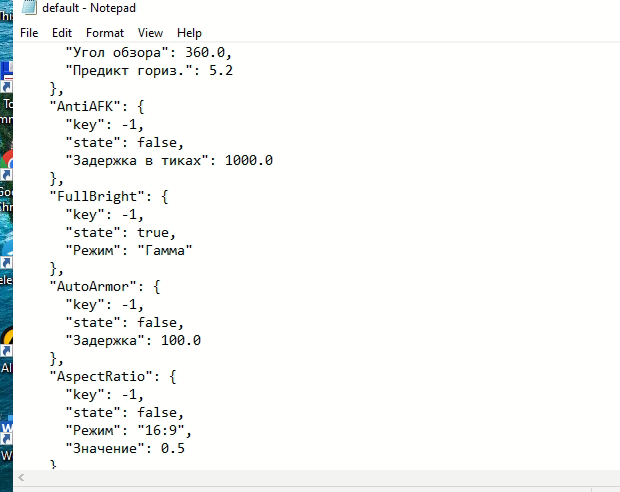Open the File menu
The height and width of the screenshot is (492, 620).
pos(29,33)
